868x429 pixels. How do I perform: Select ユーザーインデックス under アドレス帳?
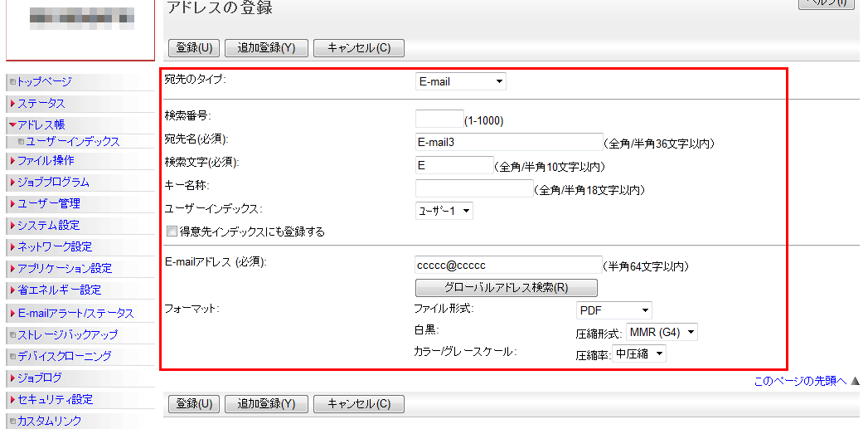tap(73, 142)
